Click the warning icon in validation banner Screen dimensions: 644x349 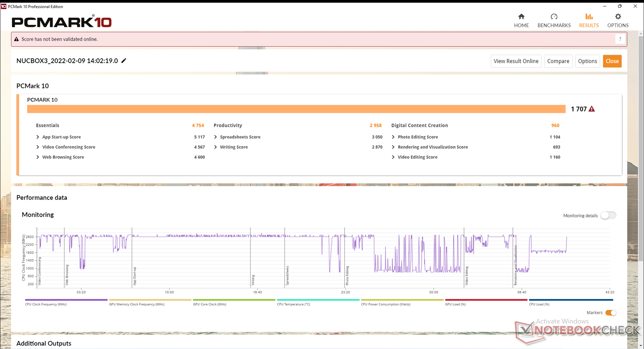pos(16,39)
